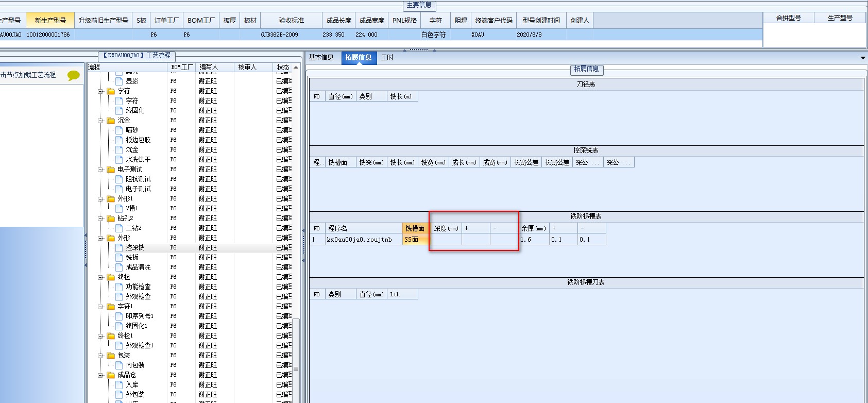The width and height of the screenshot is (868, 403).
Task: Click document icon beside 功能检查
Action: coord(119,287)
